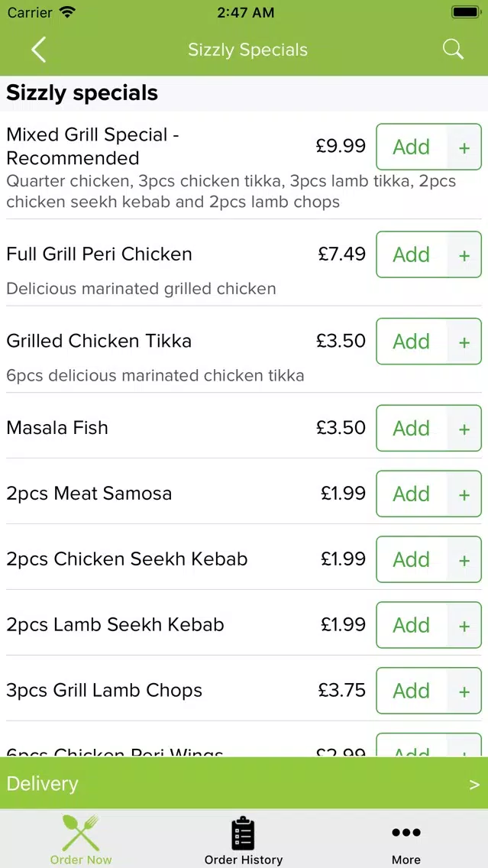Screen dimensions: 488x868
Task: Add 2pcs Chicken Seekh Kebab to order
Action: 412,559
